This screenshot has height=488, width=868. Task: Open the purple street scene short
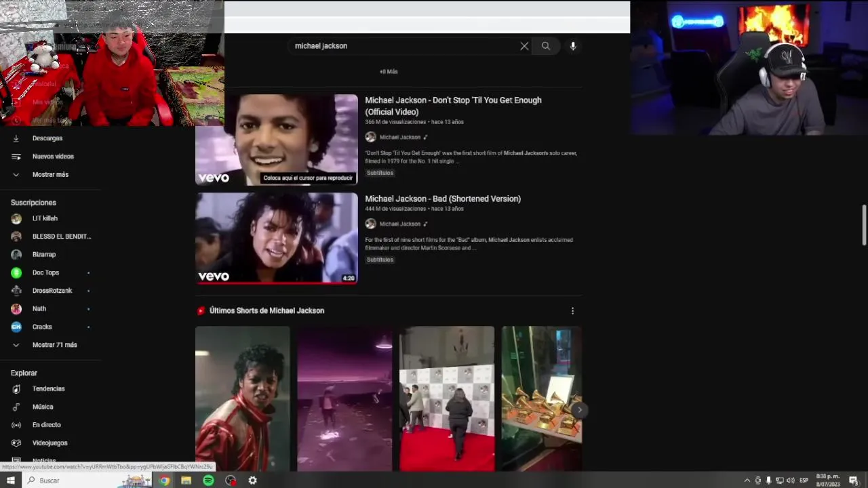(344, 399)
